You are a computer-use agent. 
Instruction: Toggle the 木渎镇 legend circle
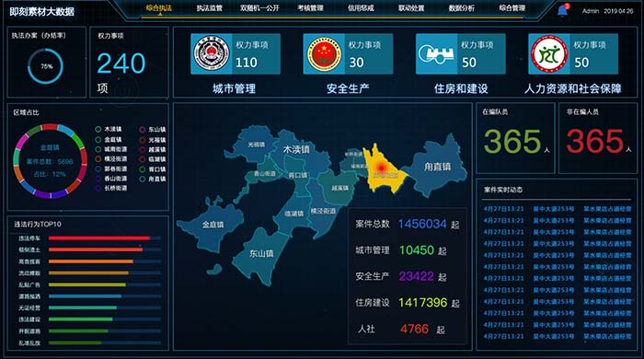tap(98, 129)
